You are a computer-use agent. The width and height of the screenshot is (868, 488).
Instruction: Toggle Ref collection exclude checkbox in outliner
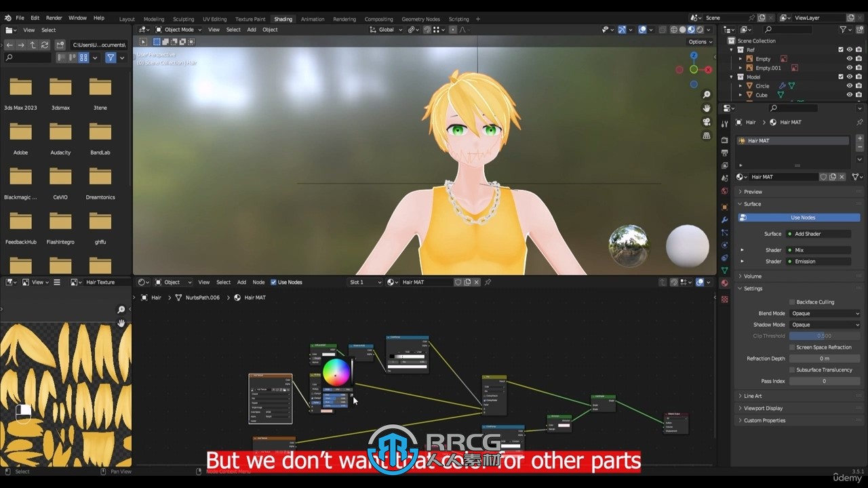click(x=841, y=49)
